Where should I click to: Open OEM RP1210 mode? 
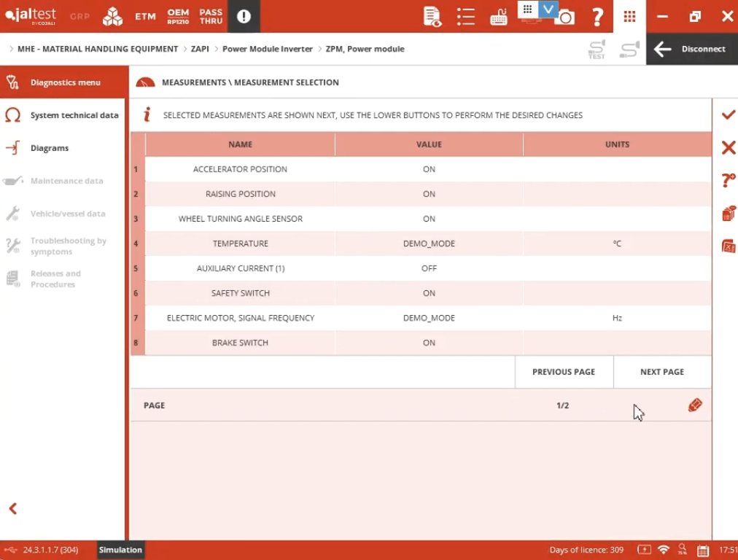(178, 17)
